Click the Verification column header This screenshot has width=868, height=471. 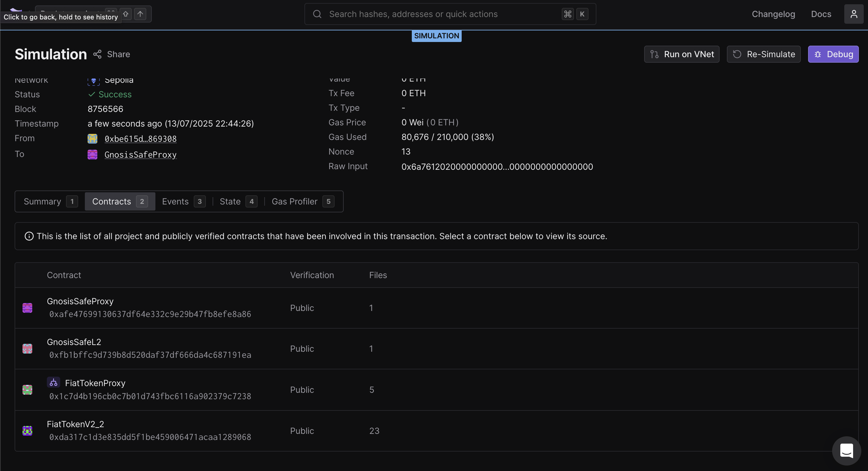(x=312, y=275)
